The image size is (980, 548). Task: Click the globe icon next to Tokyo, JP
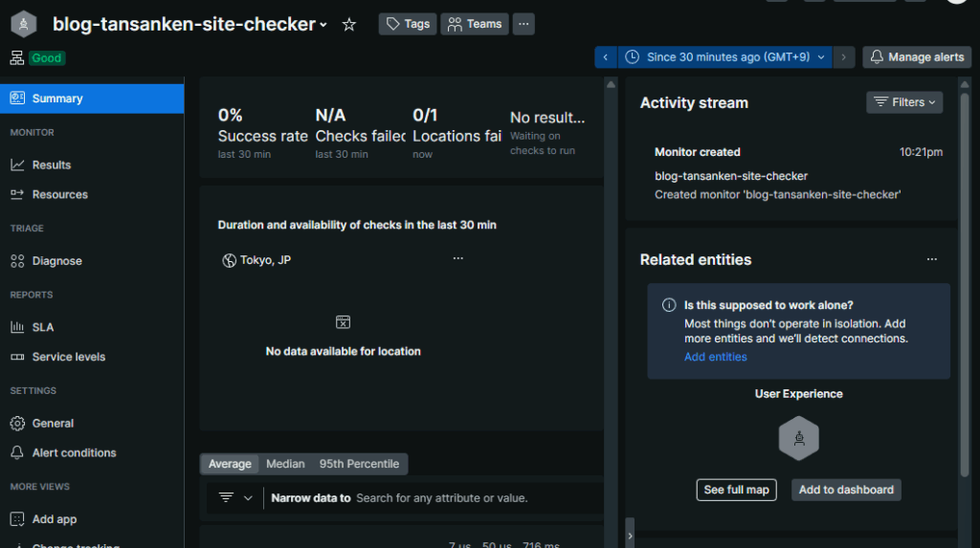pyautogui.click(x=230, y=260)
